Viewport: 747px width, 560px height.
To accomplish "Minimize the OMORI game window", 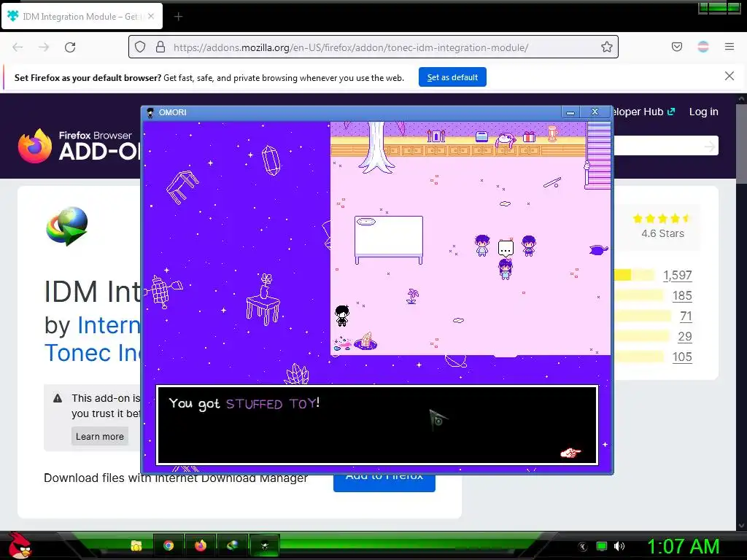I will 570,112.
